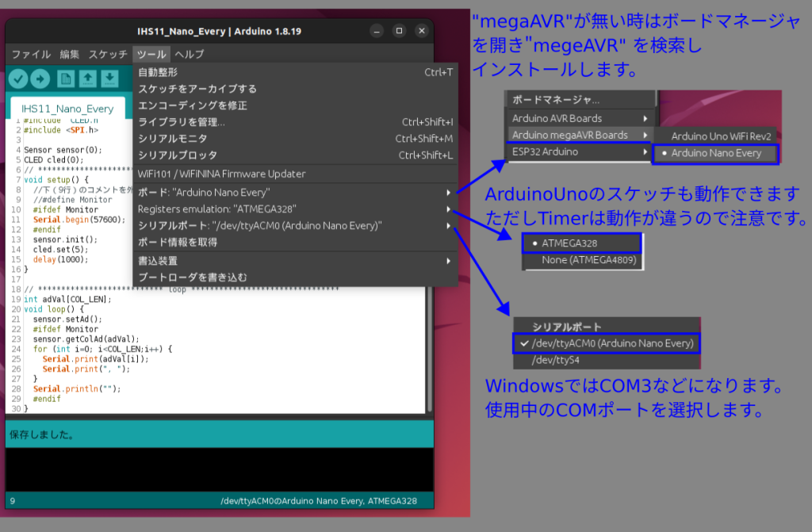
Task: Close the open ツール menu
Action: tap(151, 55)
